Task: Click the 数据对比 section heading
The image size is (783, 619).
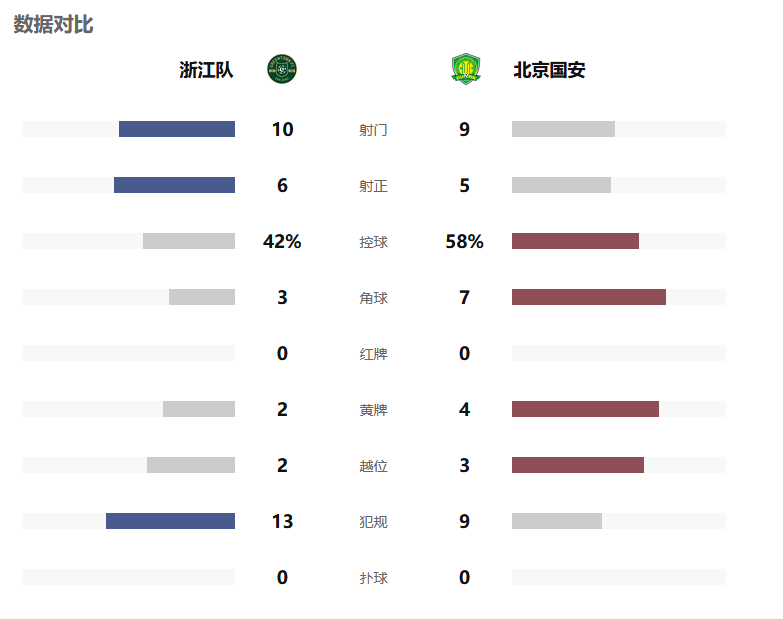Action: point(53,24)
